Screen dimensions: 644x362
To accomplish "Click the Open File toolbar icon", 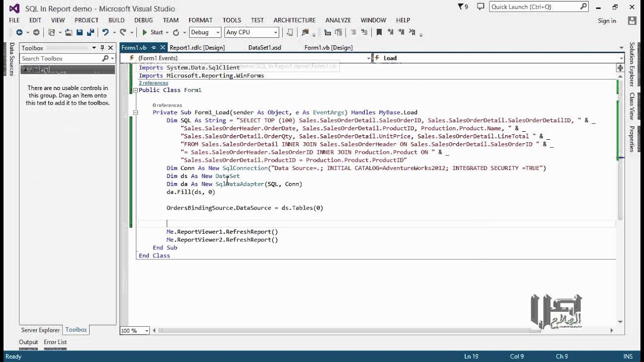I will click(x=69, y=32).
